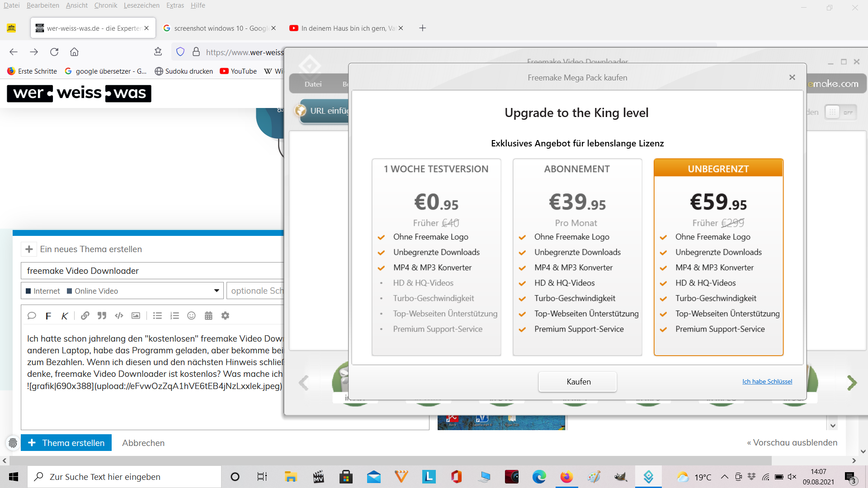Go forward in Firefox browser
Viewport: 868px width, 488px height.
pyautogui.click(x=34, y=52)
